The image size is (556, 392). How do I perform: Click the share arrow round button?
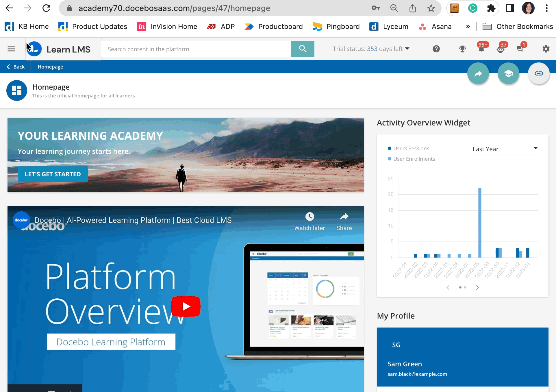click(x=478, y=73)
